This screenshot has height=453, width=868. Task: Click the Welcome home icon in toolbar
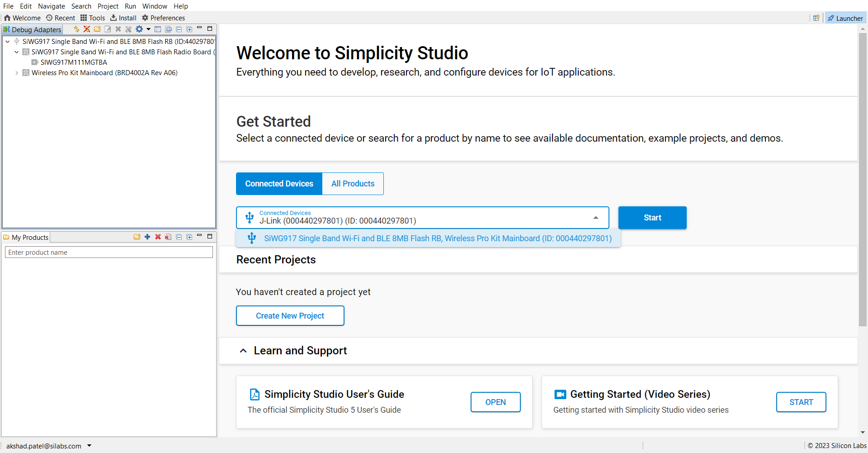[x=7, y=18]
